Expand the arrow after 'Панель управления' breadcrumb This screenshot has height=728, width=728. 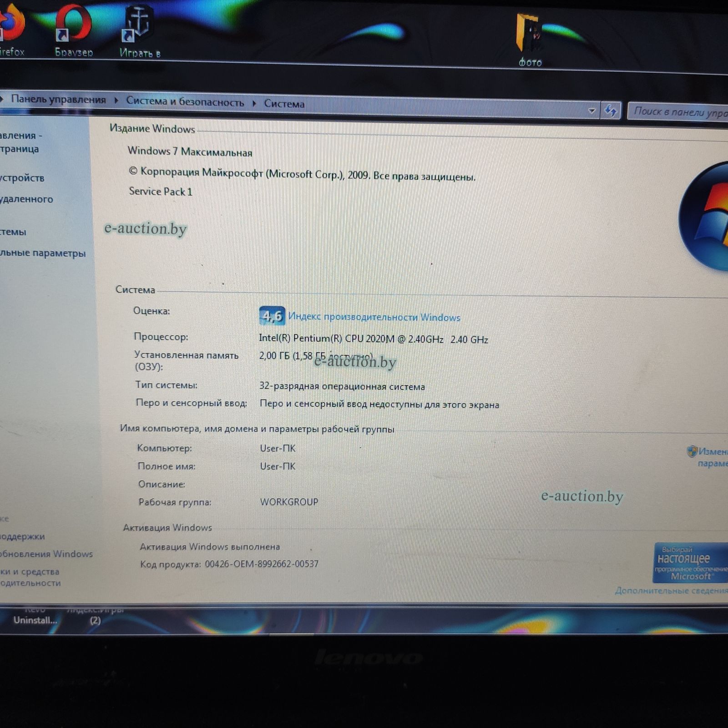[116, 101]
